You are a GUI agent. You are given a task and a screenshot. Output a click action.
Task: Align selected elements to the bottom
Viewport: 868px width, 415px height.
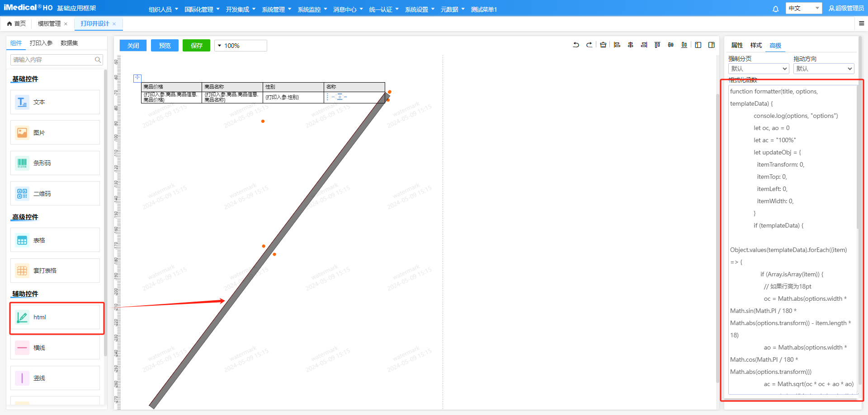684,45
